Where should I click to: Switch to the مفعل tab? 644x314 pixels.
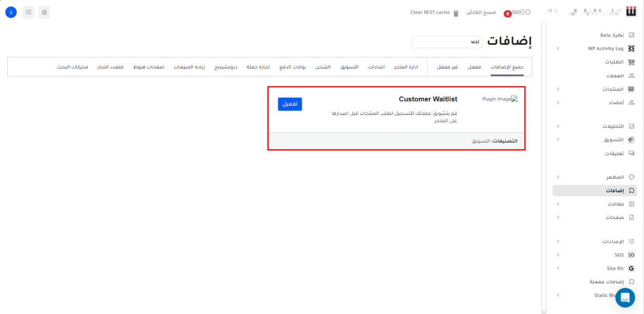[474, 67]
